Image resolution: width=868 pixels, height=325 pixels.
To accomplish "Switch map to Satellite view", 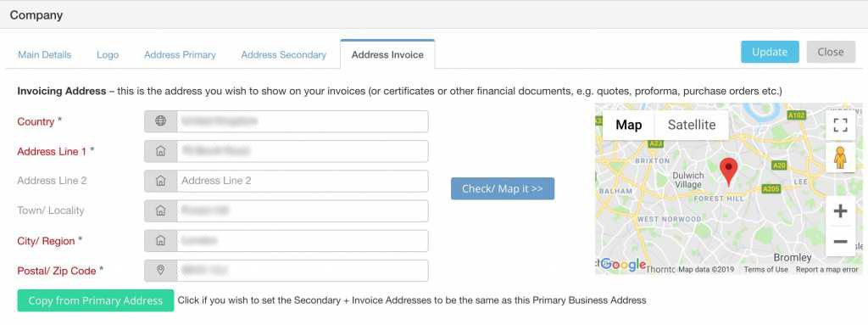I will tap(692, 125).
